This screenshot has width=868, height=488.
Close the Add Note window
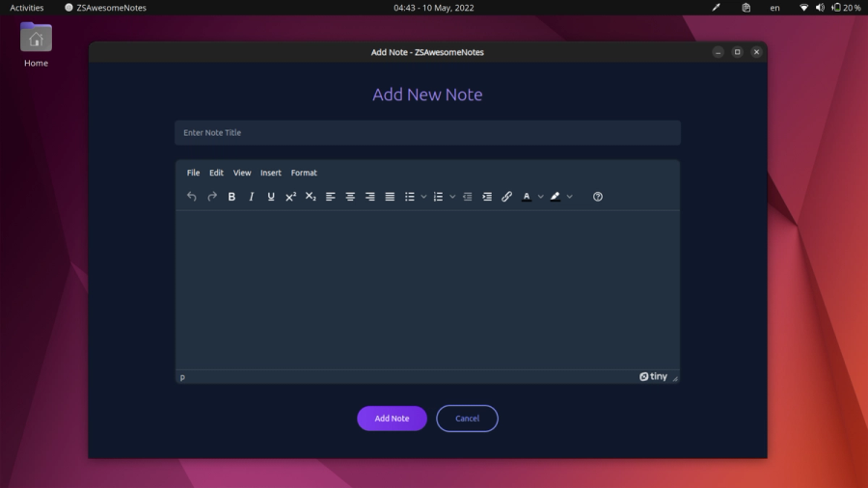pyautogui.click(x=757, y=52)
